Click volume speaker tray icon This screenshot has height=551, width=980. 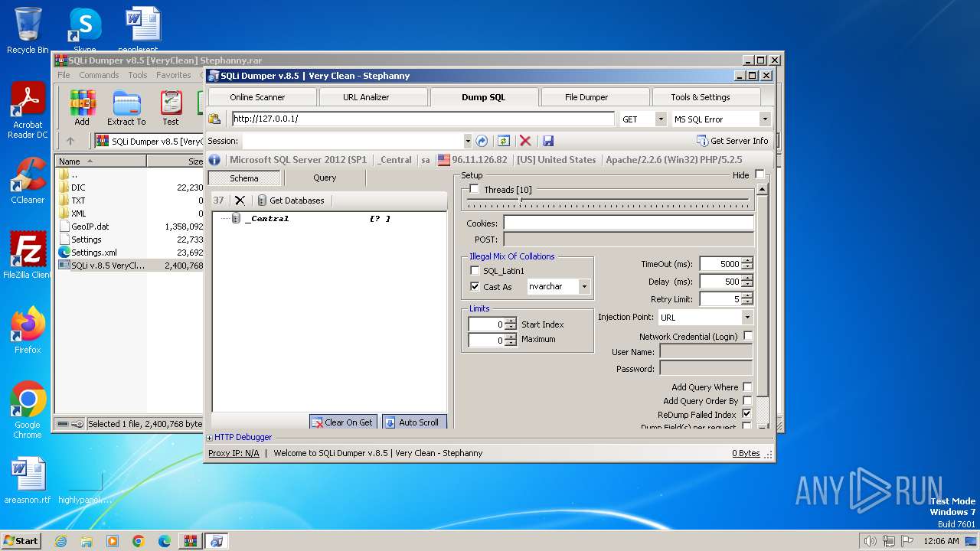870,541
